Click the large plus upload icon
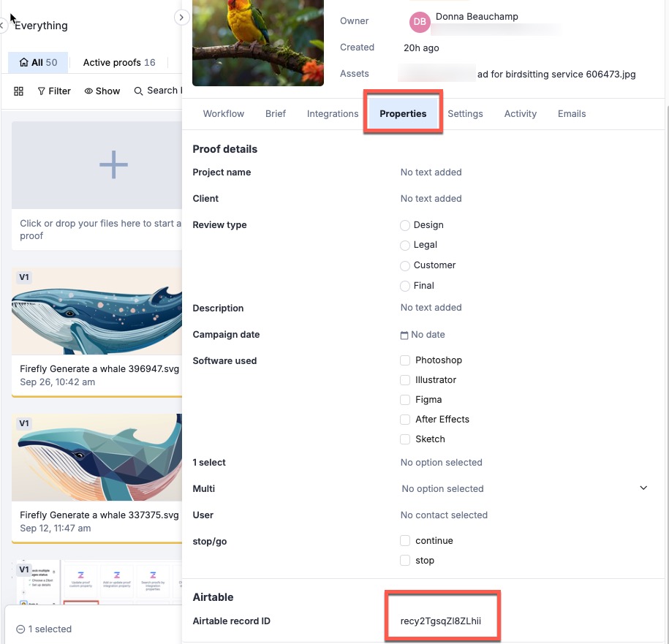Screen dimensions: 669x644 pyautogui.click(x=113, y=165)
